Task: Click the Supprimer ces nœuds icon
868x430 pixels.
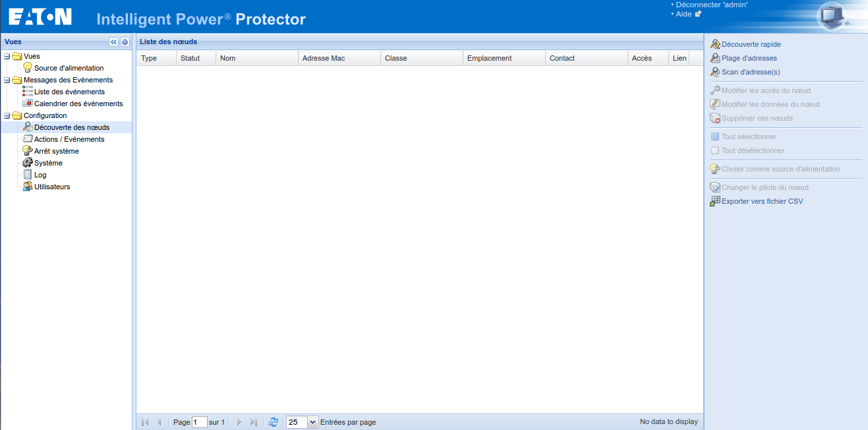Action: point(715,118)
